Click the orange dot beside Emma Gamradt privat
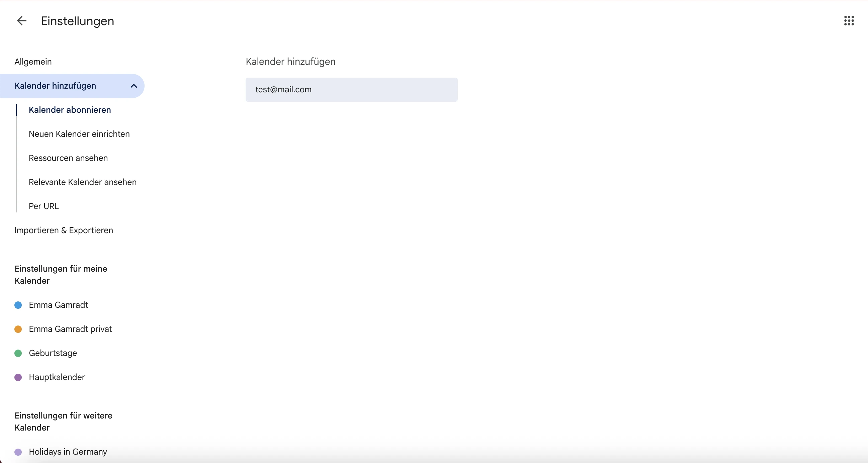 pos(18,329)
